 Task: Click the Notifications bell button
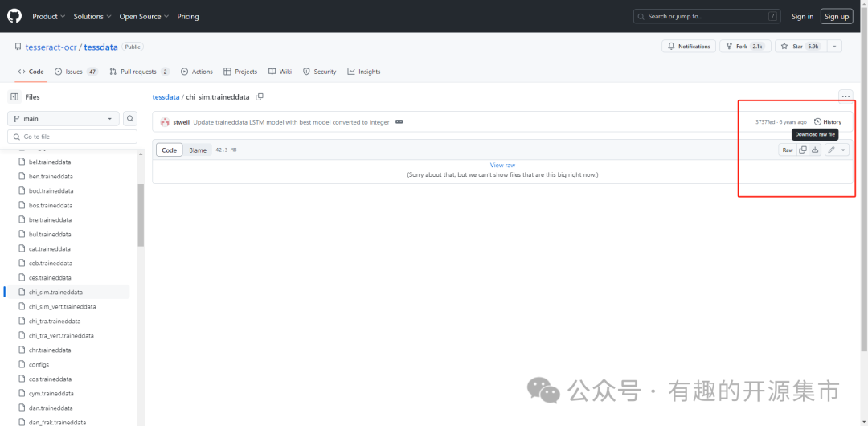coord(689,47)
